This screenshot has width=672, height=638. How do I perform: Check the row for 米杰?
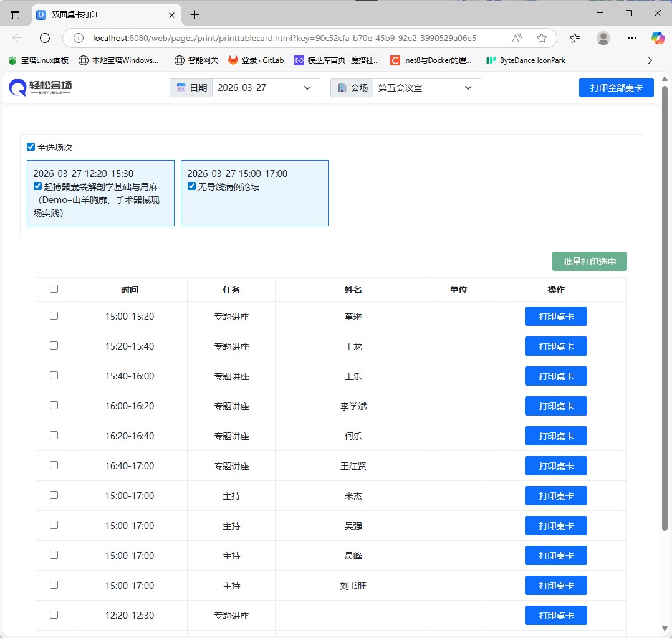coord(54,495)
